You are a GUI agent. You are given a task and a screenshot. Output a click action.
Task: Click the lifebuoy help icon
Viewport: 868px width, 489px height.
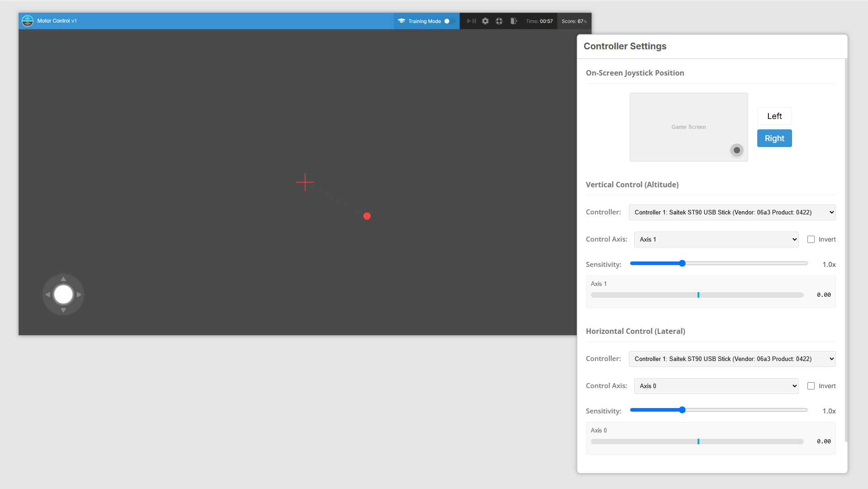tap(499, 21)
